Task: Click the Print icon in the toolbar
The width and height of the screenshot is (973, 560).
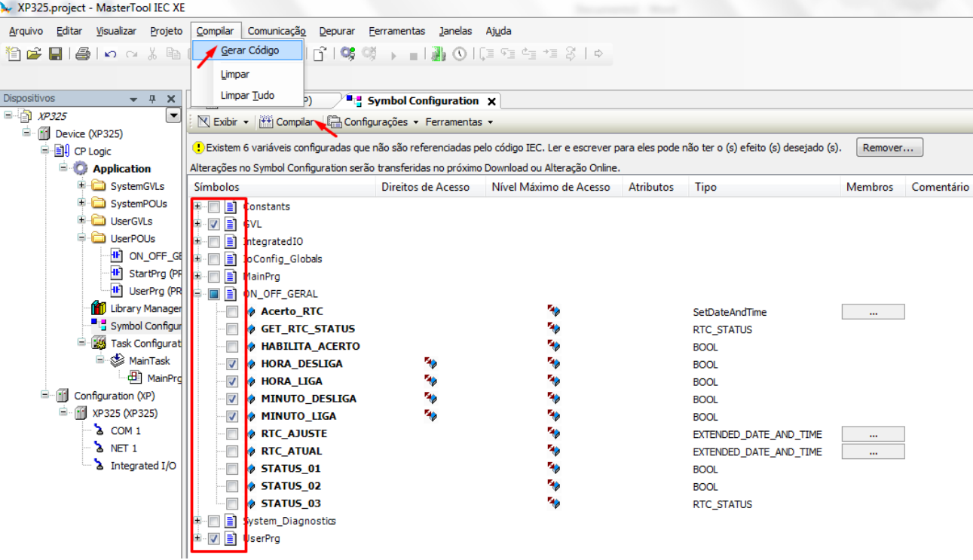Action: 83,54
